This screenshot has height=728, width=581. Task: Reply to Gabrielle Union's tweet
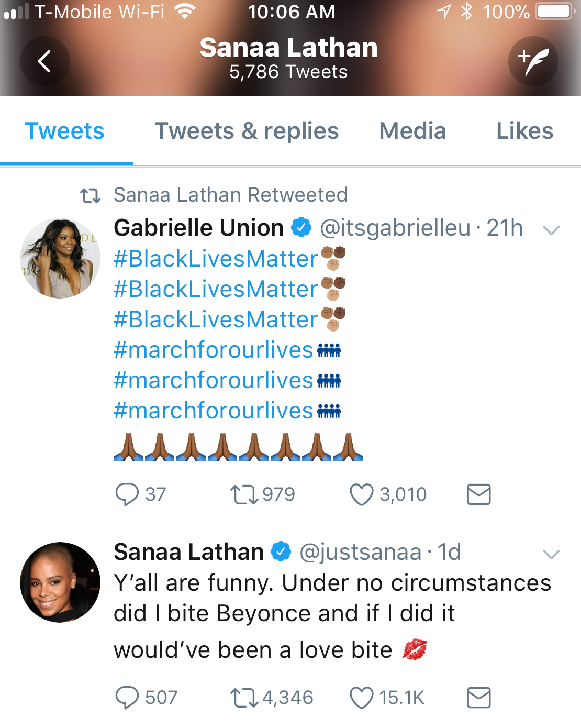pyautogui.click(x=127, y=494)
